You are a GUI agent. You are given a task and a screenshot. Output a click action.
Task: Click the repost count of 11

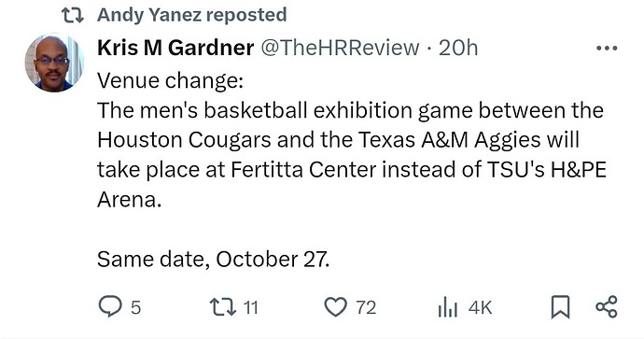point(250,307)
